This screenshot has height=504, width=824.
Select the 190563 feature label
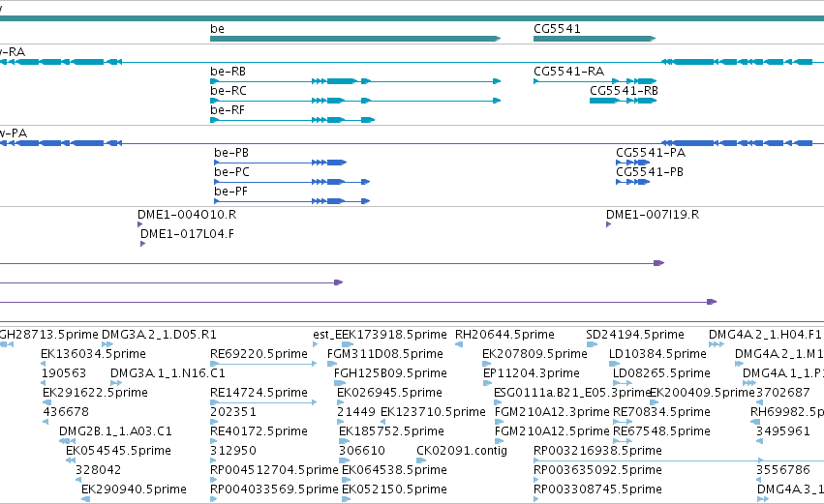[64, 373]
